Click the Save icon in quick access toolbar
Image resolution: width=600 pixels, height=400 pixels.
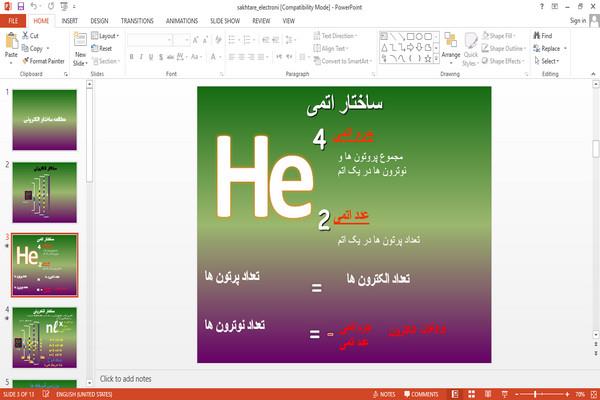point(21,6)
